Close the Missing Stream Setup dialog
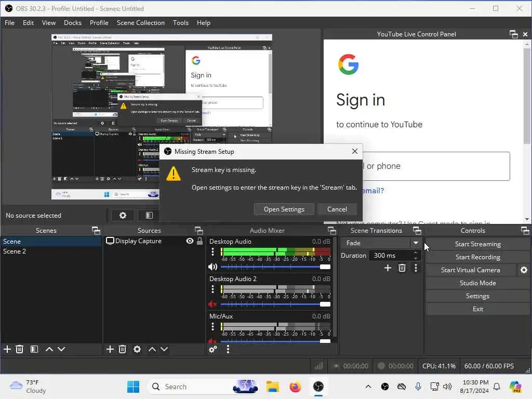 pos(354,151)
